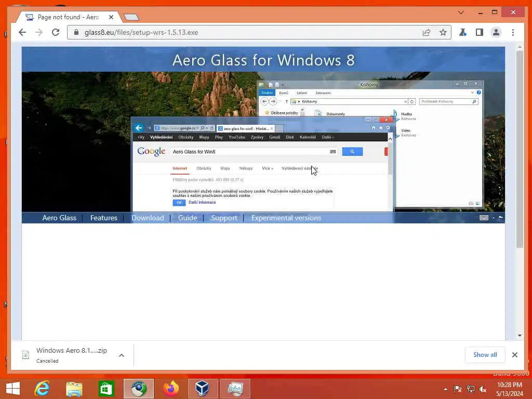Open the Guide page
532x399 pixels.
(x=188, y=218)
